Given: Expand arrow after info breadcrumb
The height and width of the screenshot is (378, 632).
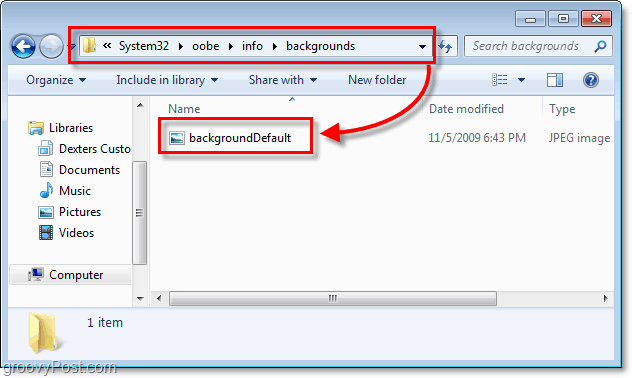Looking at the screenshot, I should (x=275, y=46).
